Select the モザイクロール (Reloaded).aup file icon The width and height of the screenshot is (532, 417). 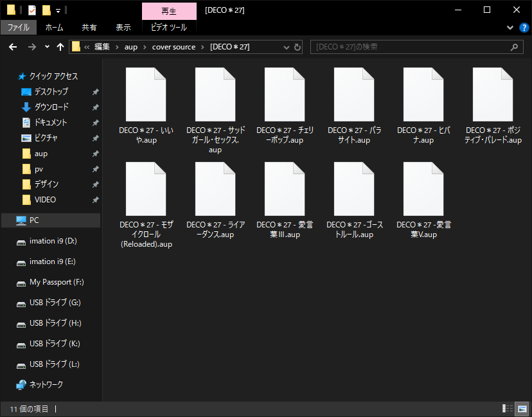(x=146, y=189)
